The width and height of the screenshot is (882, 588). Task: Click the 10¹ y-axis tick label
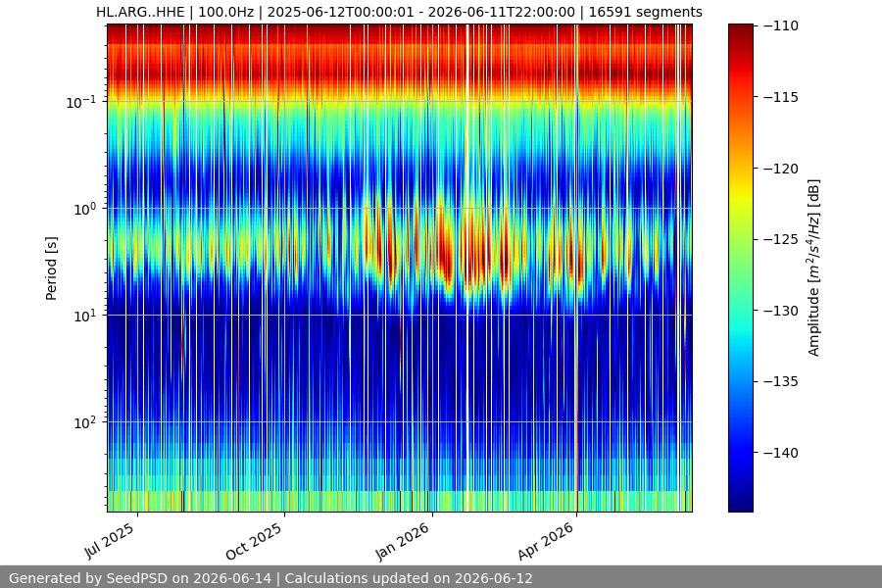point(85,316)
